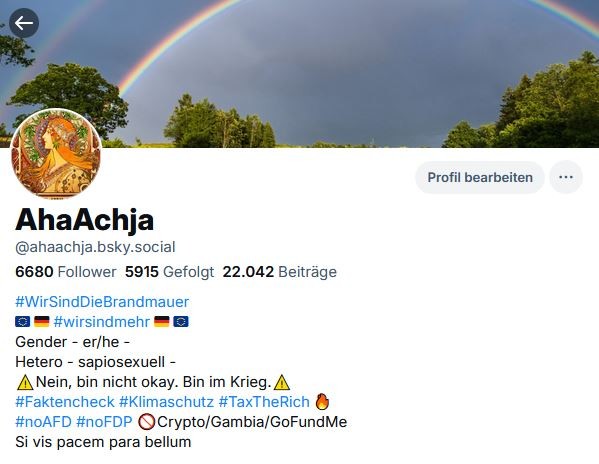Follow the #Klimaschutz hashtag link

pyautogui.click(x=166, y=402)
